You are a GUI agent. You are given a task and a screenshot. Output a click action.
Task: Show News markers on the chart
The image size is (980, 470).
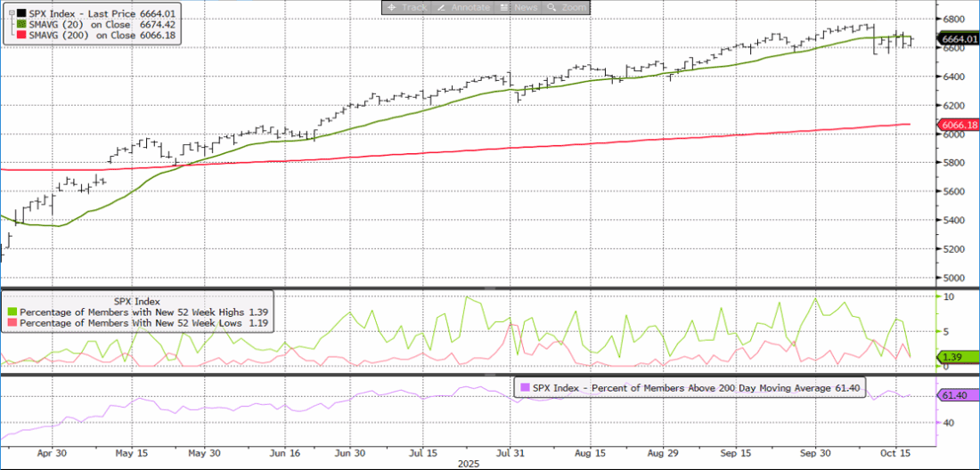pyautogui.click(x=519, y=7)
